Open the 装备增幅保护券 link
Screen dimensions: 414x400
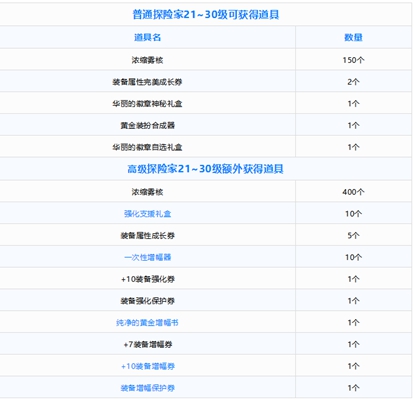(x=147, y=388)
